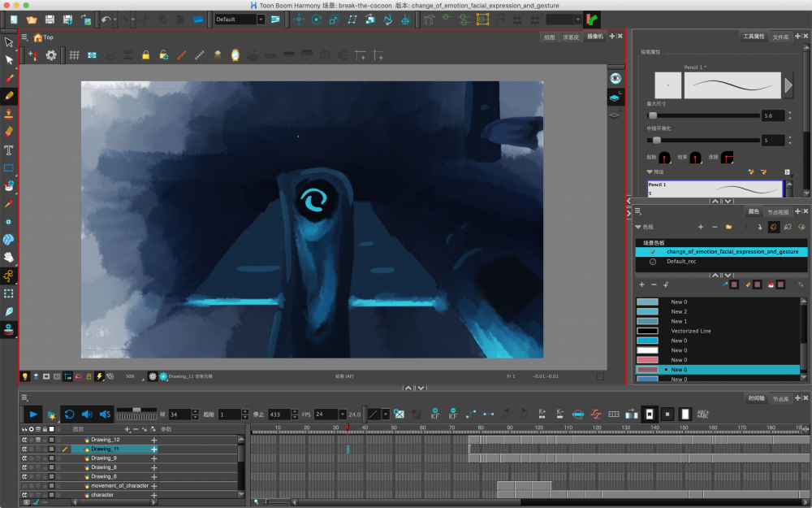Toggle the light table bulb in camera status bar
Viewport: 812px width, 508px height.
(24, 376)
